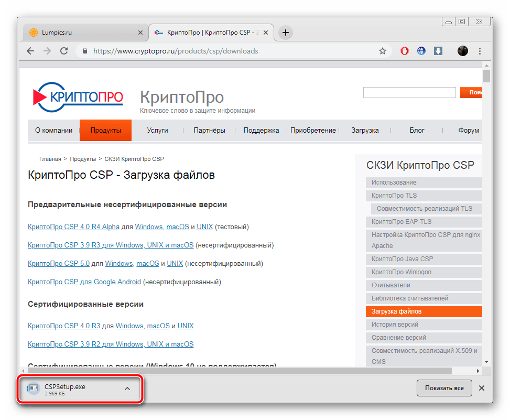Viewport: 510px width, 420px height.
Task: Click the Показать все button
Action: (x=444, y=388)
